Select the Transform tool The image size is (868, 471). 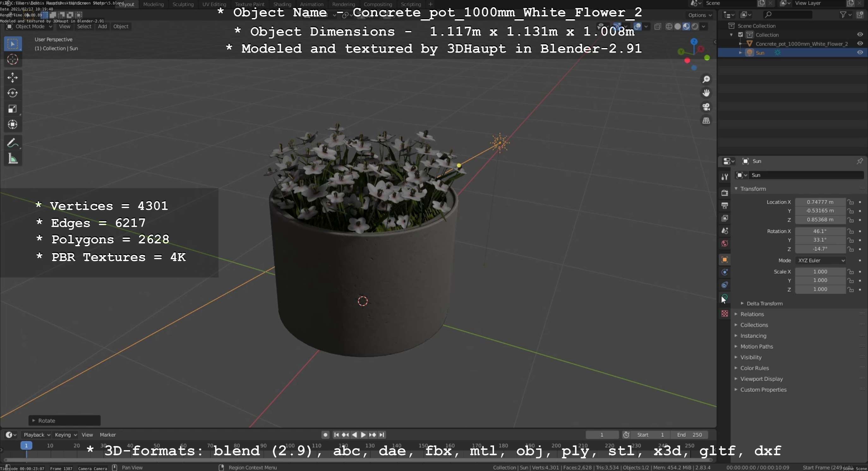point(13,125)
